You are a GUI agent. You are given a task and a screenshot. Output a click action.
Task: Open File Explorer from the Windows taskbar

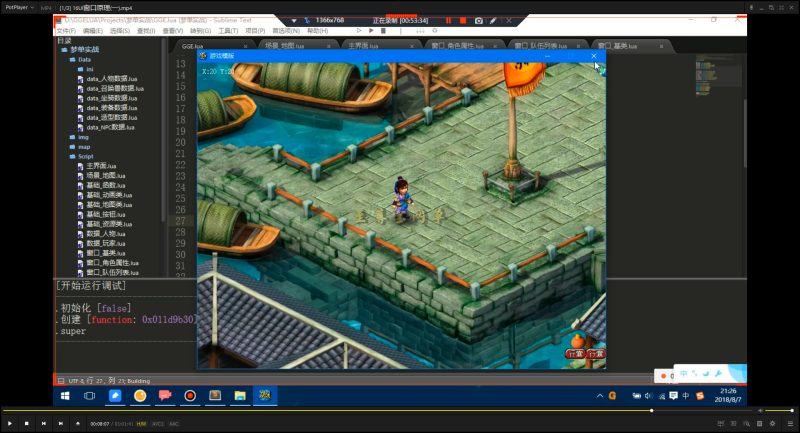point(240,396)
